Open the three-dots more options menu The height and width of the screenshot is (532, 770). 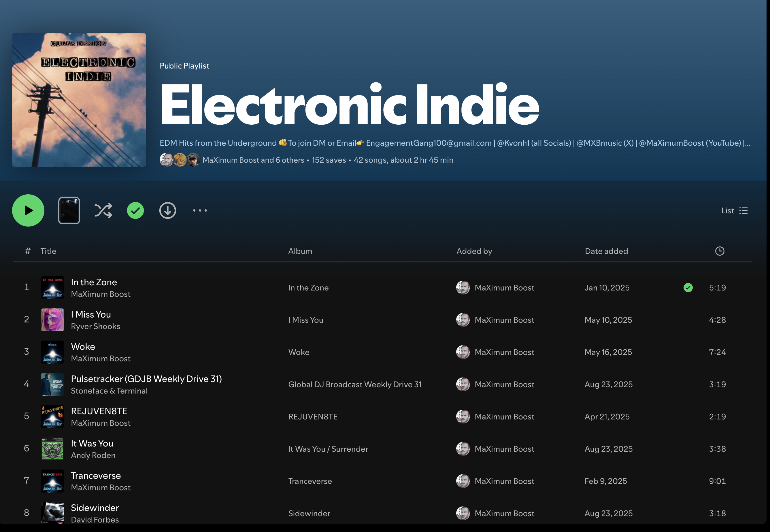(200, 210)
